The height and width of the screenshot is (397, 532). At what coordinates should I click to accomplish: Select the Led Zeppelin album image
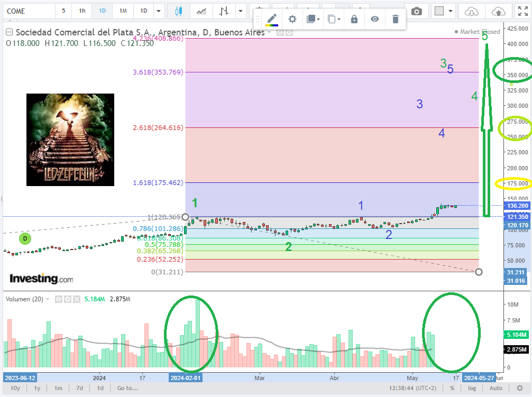tap(70, 140)
